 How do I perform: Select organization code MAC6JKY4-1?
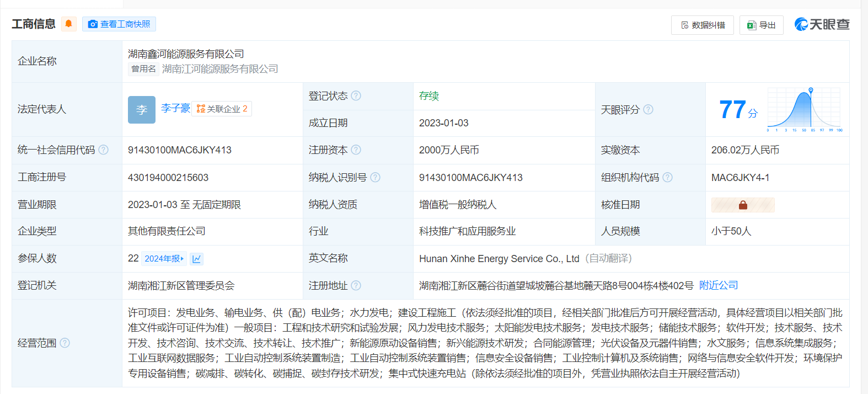coord(741,178)
